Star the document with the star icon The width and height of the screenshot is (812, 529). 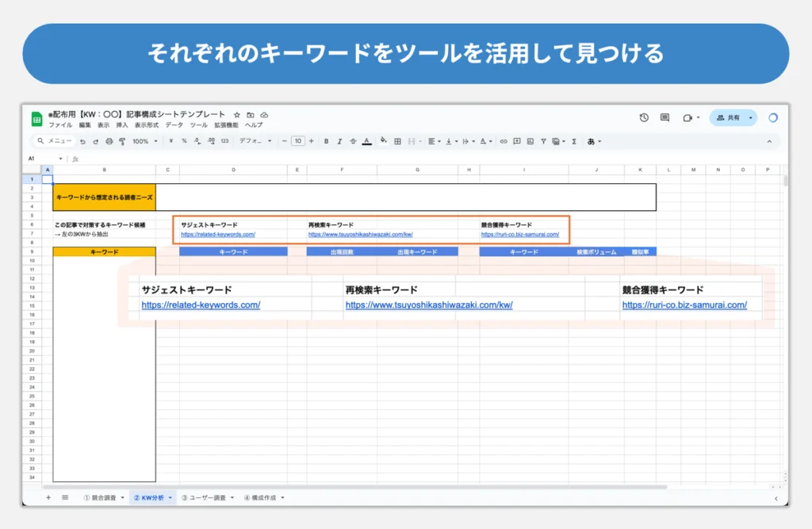coord(236,115)
